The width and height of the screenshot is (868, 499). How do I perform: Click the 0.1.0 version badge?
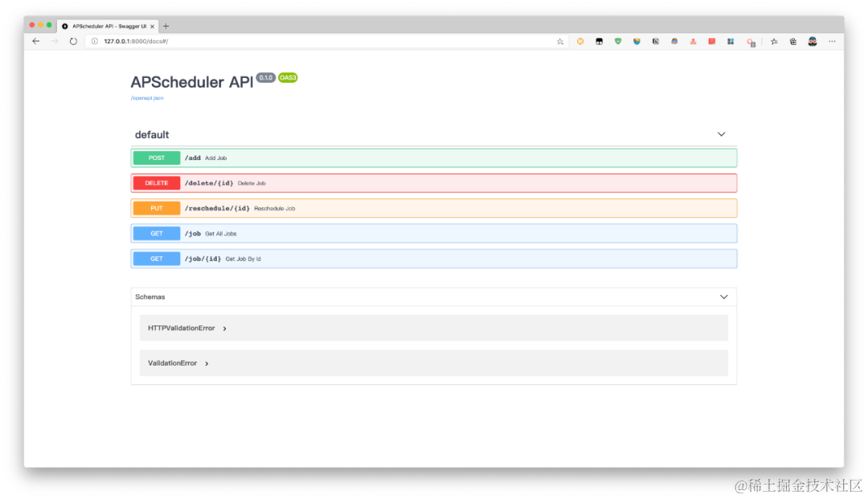pyautogui.click(x=266, y=77)
